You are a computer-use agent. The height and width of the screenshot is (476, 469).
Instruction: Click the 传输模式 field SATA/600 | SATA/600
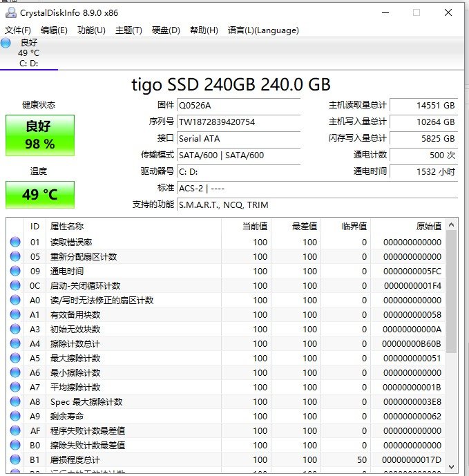(x=238, y=155)
